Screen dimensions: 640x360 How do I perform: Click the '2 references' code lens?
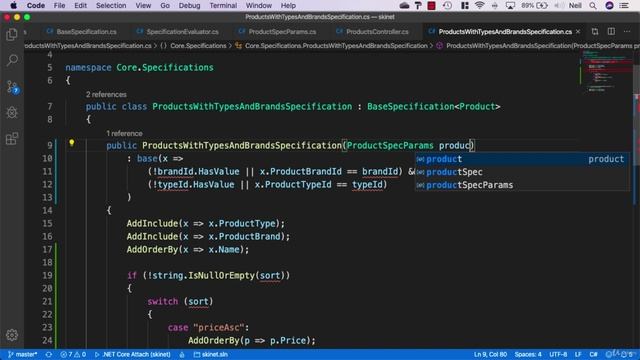(x=106, y=94)
